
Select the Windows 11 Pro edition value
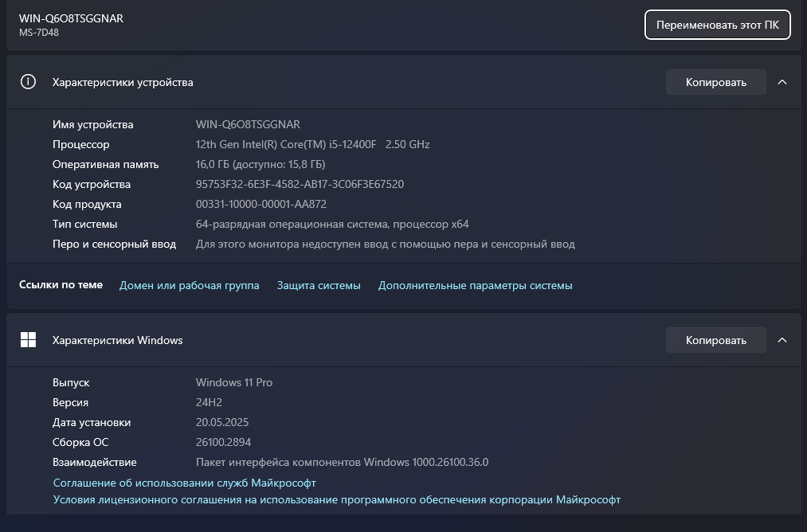coord(234,383)
